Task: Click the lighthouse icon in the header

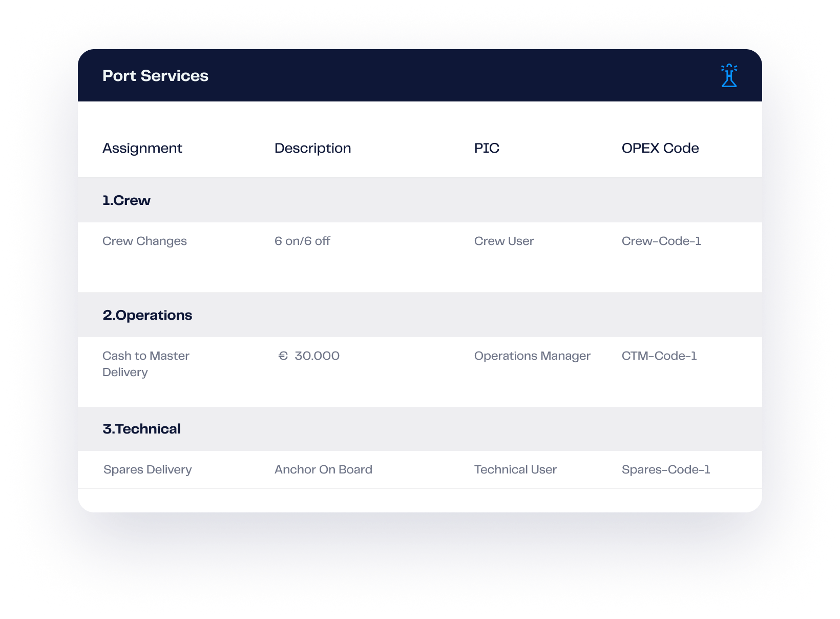Action: 729,76
